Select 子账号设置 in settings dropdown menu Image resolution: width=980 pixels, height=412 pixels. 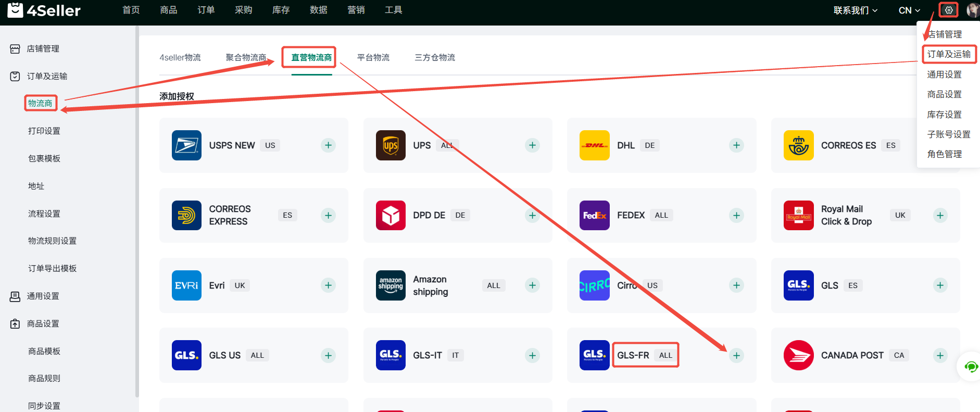949,134
